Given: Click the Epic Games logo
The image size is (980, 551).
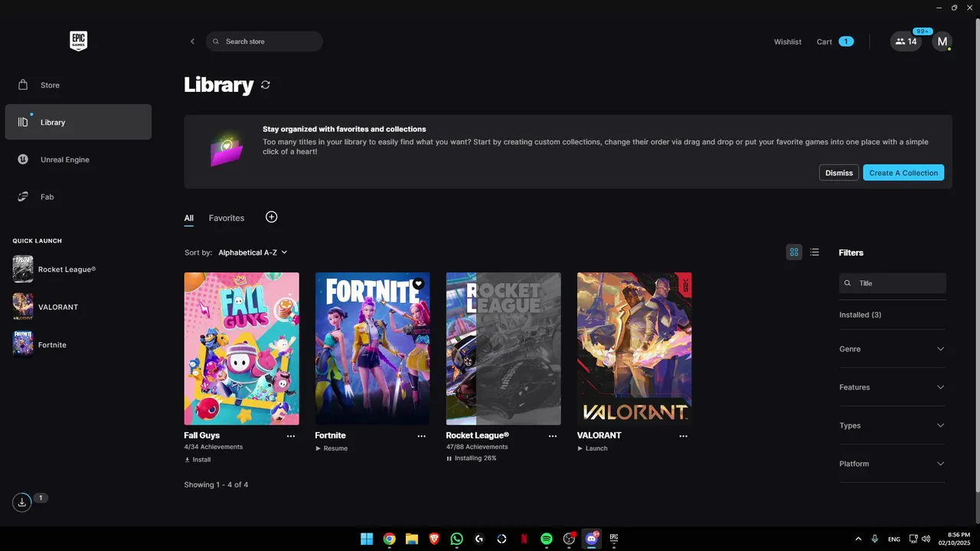Looking at the screenshot, I should pyautogui.click(x=78, y=41).
